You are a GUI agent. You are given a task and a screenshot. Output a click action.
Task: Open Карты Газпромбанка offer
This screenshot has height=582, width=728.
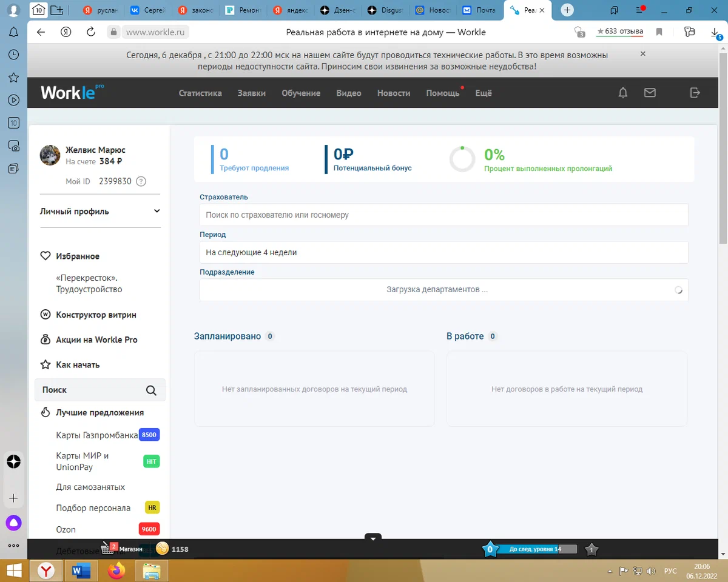click(x=97, y=436)
